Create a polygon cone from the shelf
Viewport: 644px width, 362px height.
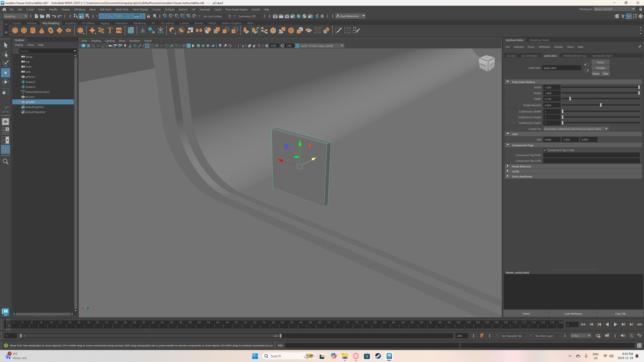[42, 31]
